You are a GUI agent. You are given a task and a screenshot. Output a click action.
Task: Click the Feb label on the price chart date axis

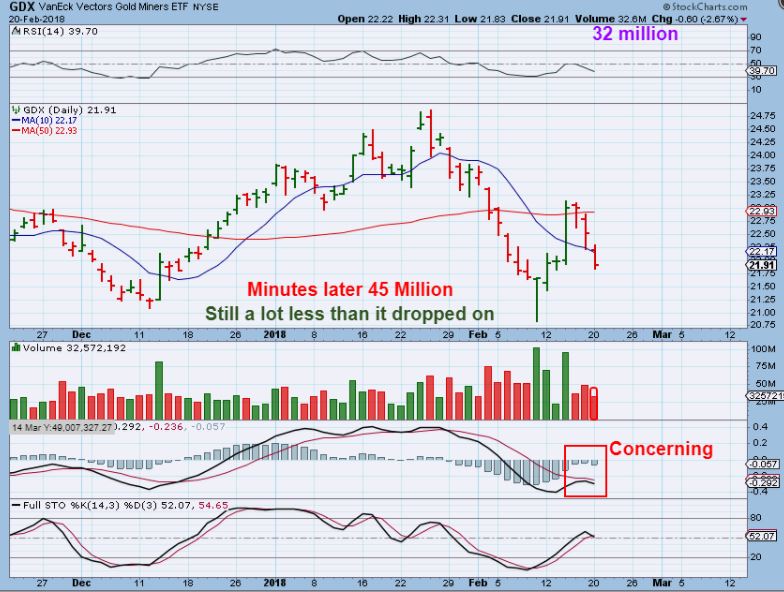coord(478,334)
